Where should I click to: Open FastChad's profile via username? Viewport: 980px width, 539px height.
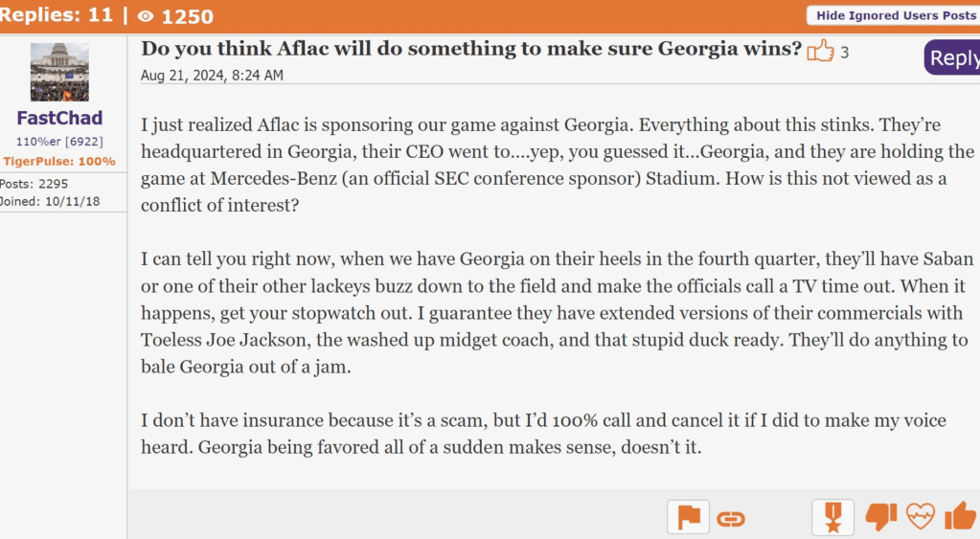point(59,119)
